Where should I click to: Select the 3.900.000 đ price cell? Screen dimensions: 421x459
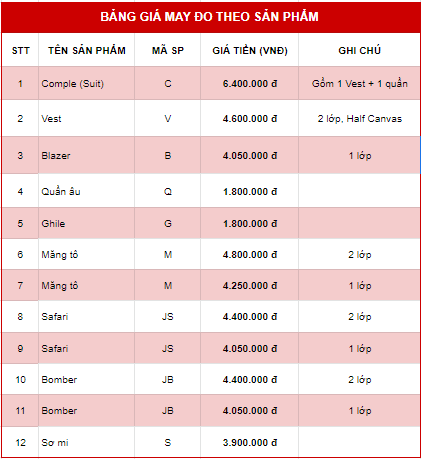point(250,442)
